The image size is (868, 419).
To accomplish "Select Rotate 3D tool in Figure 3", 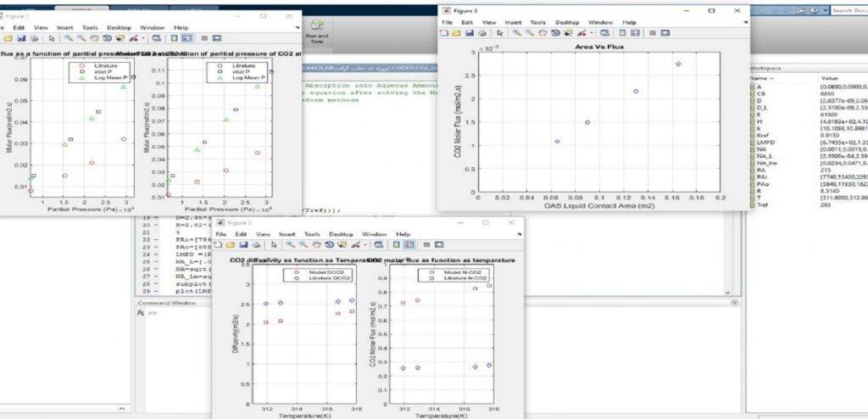I will 555,33.
